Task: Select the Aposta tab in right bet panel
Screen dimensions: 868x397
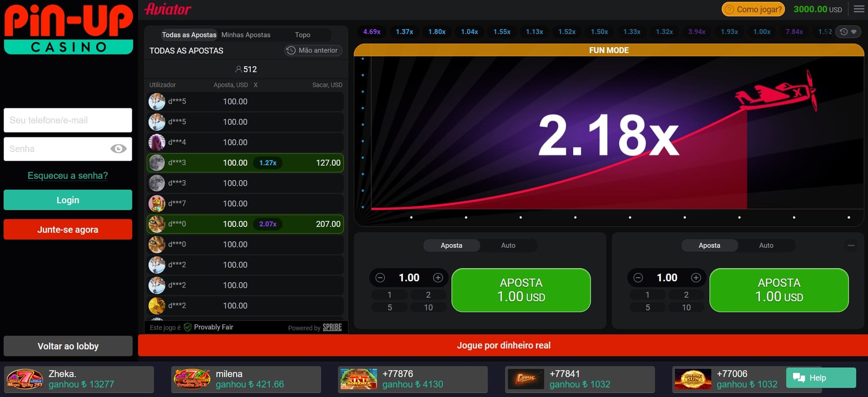Action: [x=709, y=245]
